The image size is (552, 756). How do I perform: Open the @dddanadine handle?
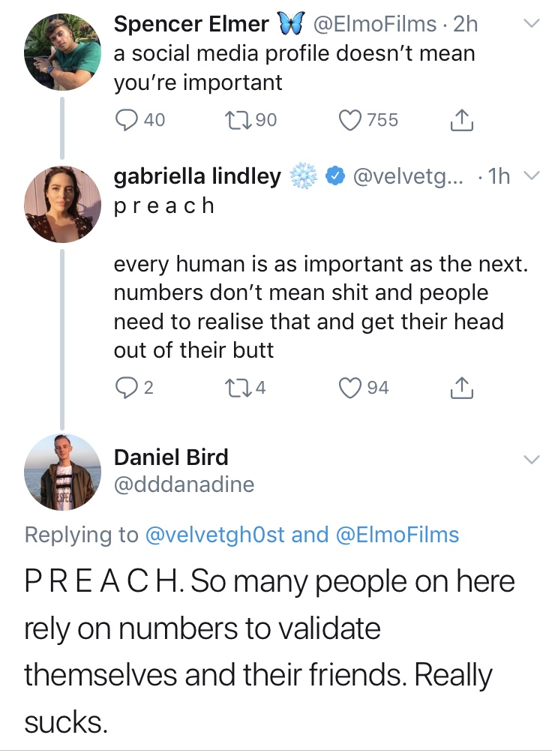point(184,484)
